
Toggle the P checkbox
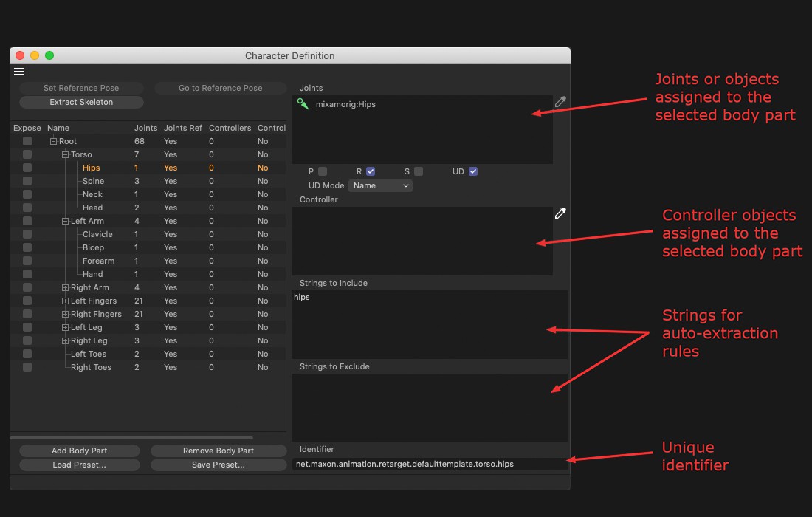(323, 171)
